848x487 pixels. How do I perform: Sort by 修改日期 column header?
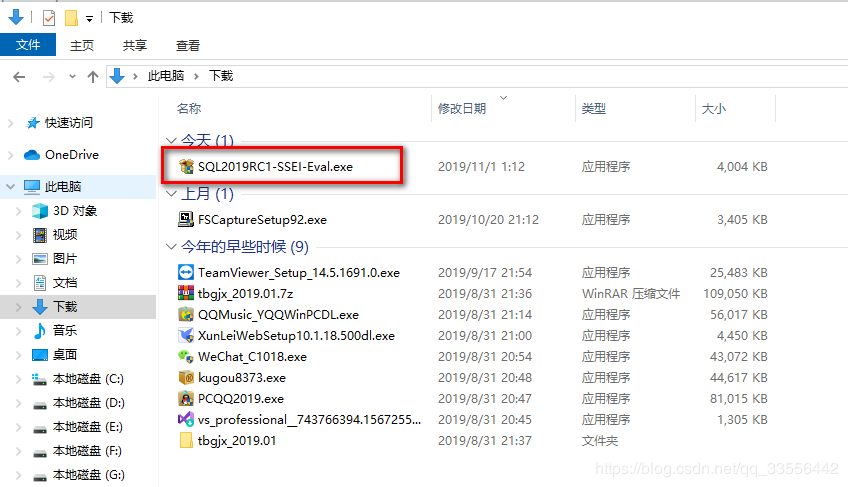pyautogui.click(x=462, y=109)
